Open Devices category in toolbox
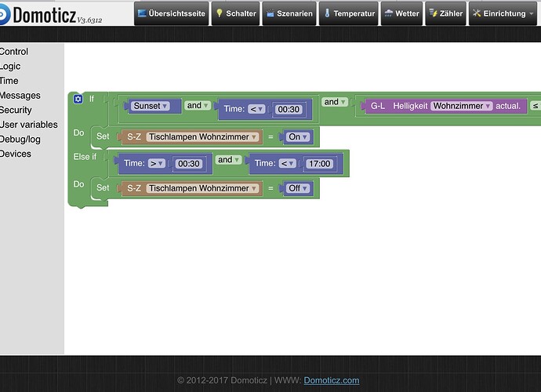The height and width of the screenshot is (392, 541). point(16,154)
